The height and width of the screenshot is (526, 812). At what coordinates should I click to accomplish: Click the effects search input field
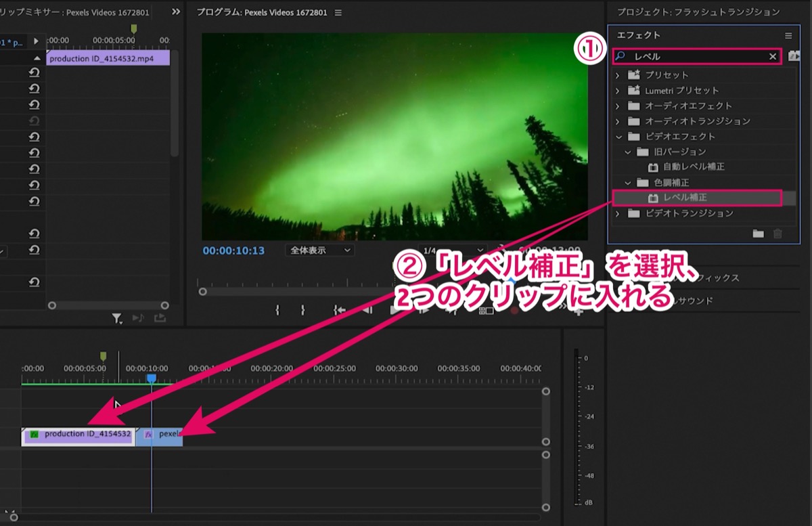point(697,57)
